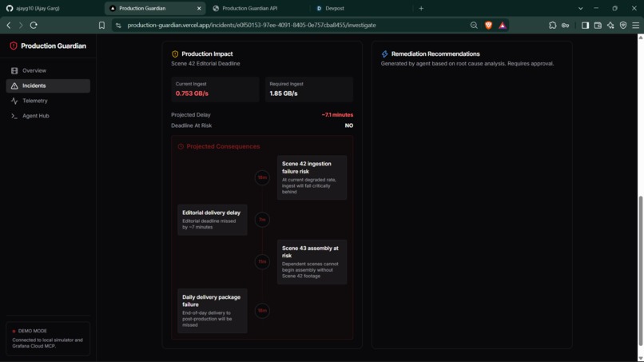Open the browser extensions puzzle icon

pyautogui.click(x=552, y=25)
